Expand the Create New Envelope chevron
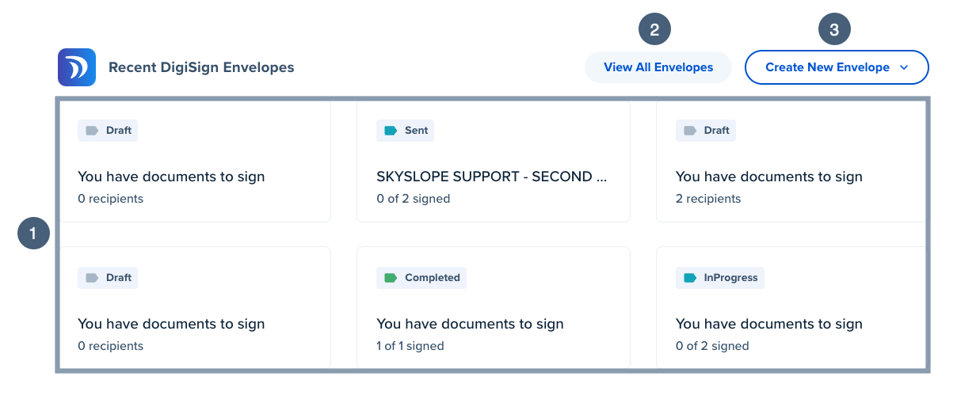Screen dimensions: 980x403 pyautogui.click(x=904, y=67)
